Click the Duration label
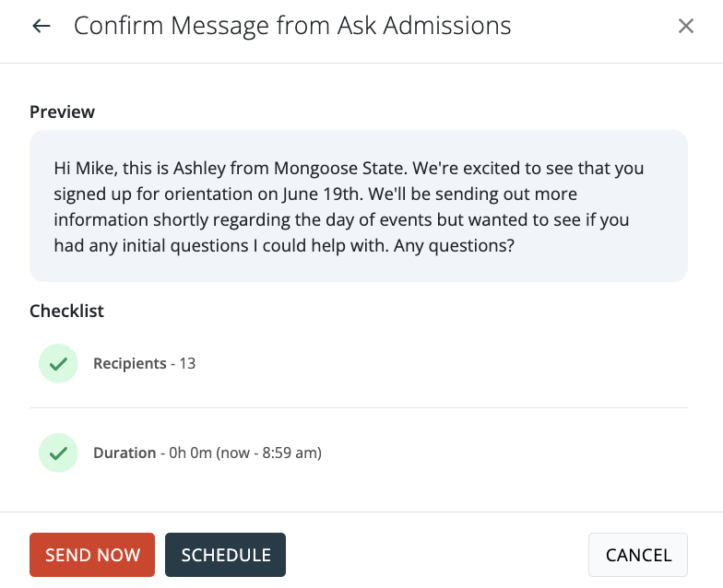 124,453
